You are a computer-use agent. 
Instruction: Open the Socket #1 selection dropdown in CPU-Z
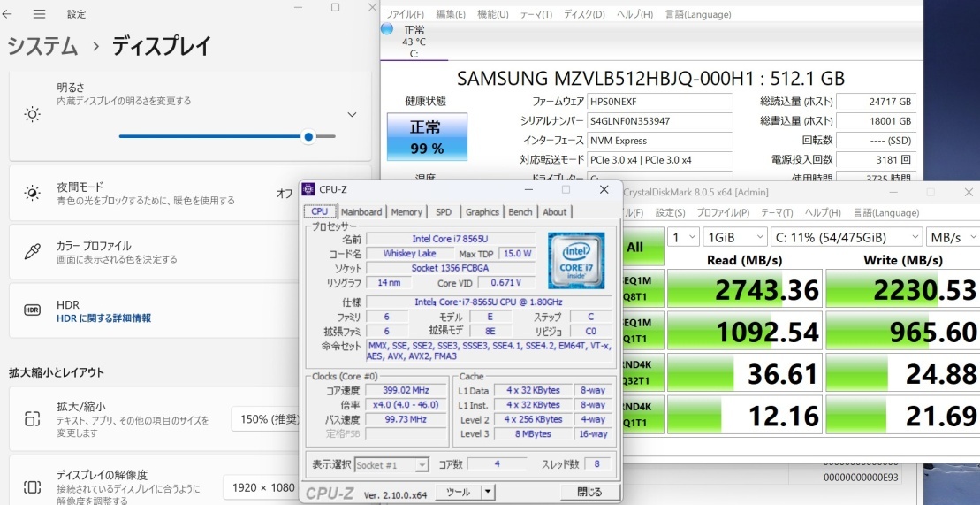(x=391, y=465)
